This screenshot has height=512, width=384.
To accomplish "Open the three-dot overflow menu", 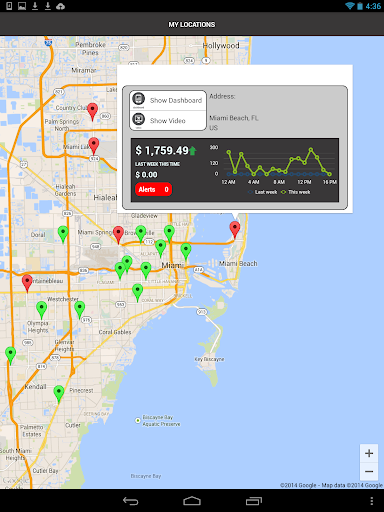I will coord(372,501).
